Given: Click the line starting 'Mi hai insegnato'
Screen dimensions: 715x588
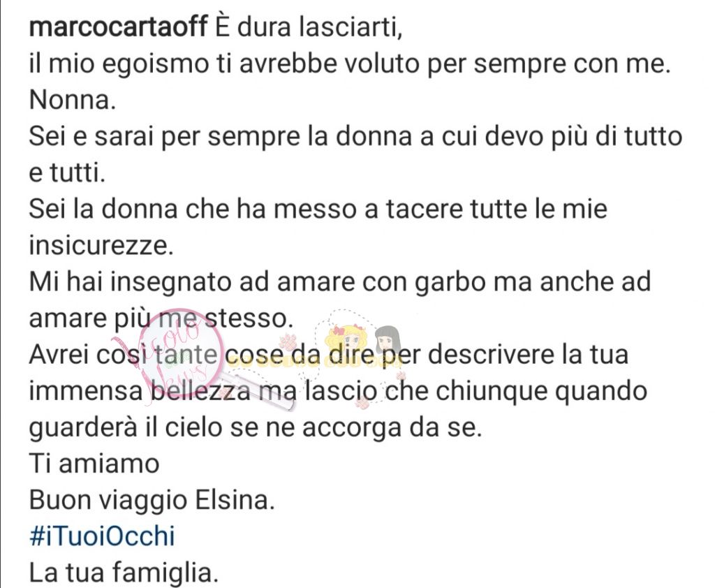Looking at the screenshot, I should click(340, 281).
